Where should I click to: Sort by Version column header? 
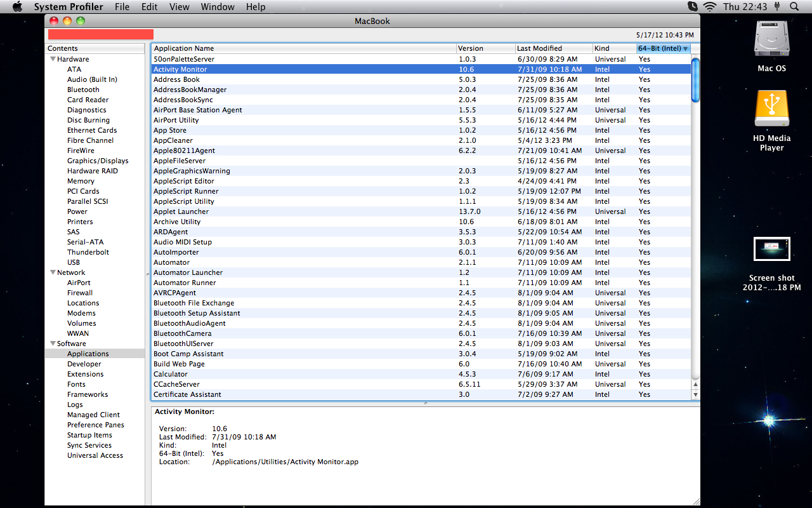click(486, 48)
